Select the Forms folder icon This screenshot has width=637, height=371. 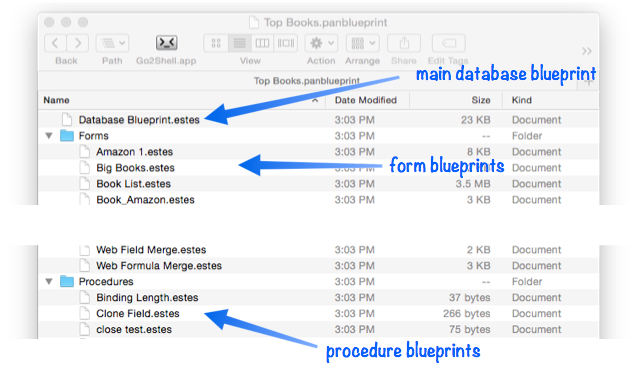click(x=67, y=135)
